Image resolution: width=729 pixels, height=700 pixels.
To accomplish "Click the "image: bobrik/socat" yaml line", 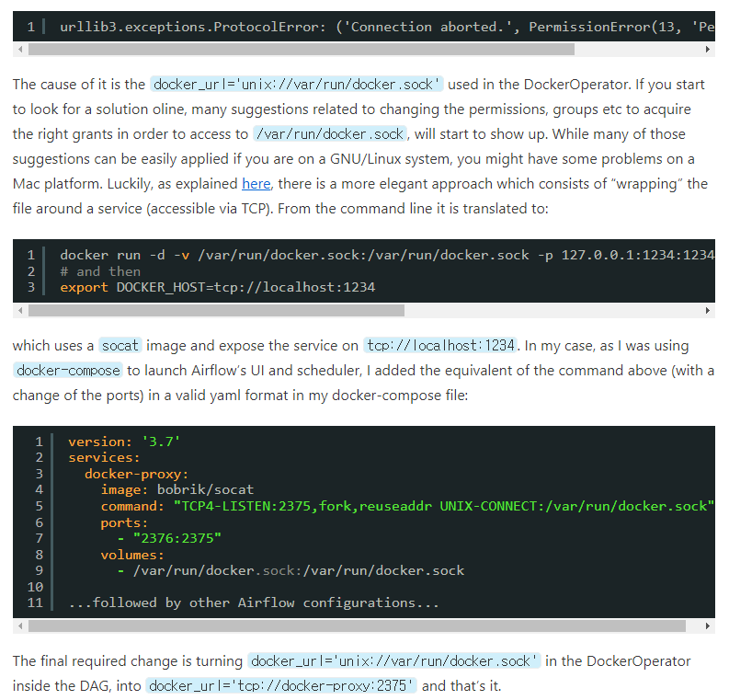I will point(177,489).
